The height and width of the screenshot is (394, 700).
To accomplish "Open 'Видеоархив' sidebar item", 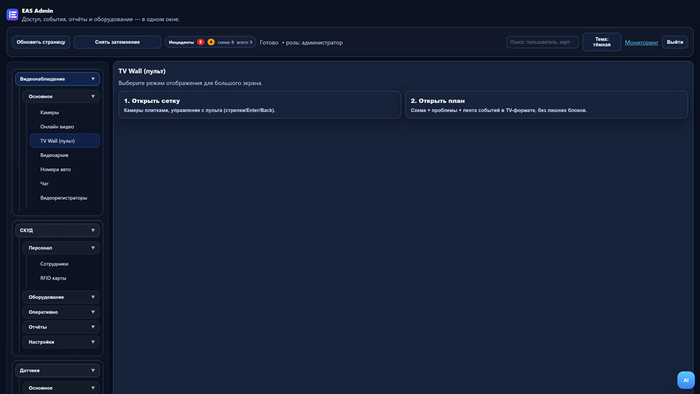I will click(x=65, y=155).
